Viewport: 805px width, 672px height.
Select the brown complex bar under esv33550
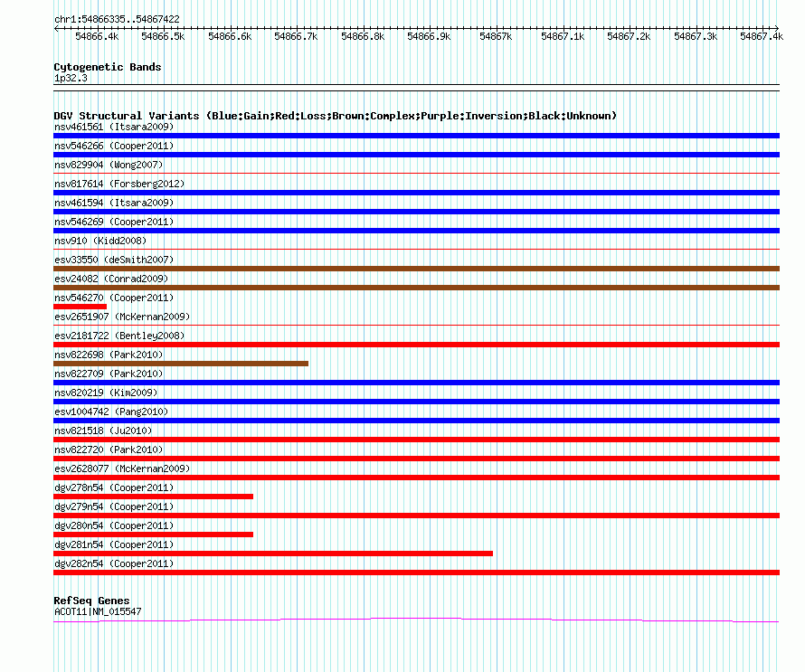click(x=416, y=269)
